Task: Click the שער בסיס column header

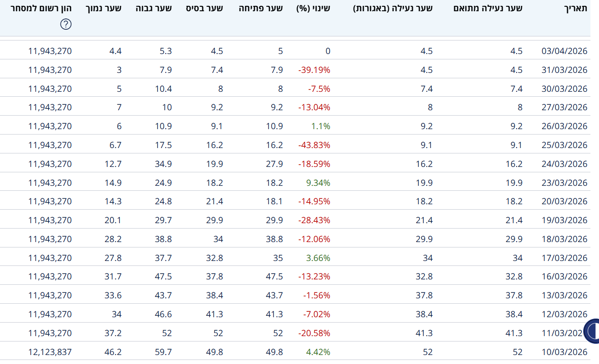Action: point(204,8)
